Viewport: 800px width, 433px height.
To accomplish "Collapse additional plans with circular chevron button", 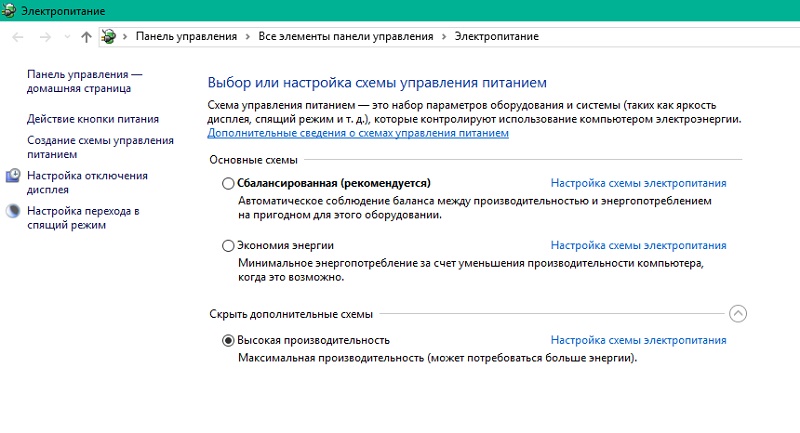I will pyautogui.click(x=738, y=313).
